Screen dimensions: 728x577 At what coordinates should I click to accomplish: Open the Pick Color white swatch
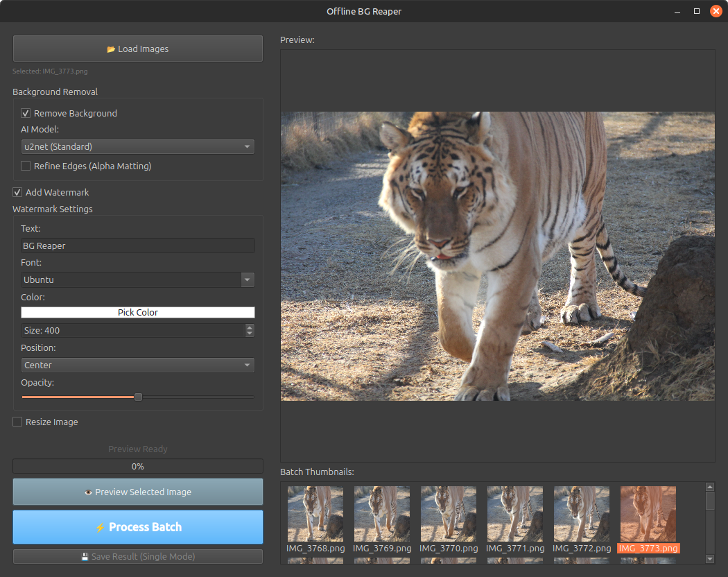coord(137,312)
